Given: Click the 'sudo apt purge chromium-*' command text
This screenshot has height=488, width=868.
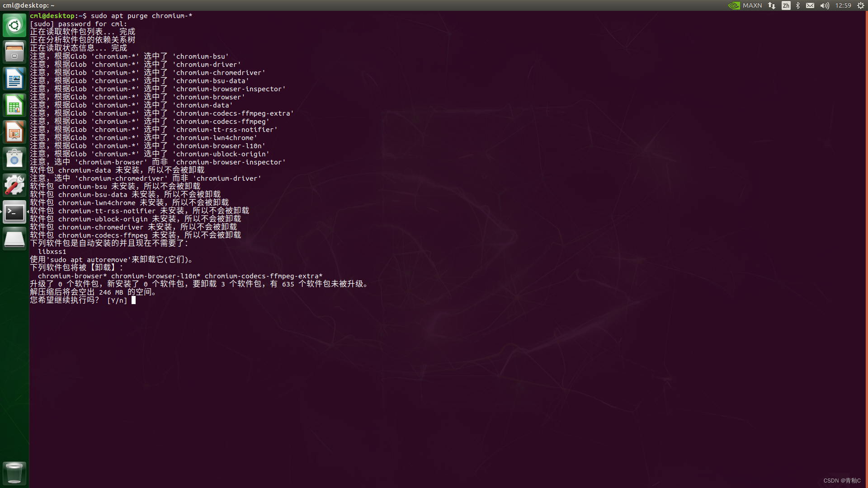Looking at the screenshot, I should pos(142,16).
